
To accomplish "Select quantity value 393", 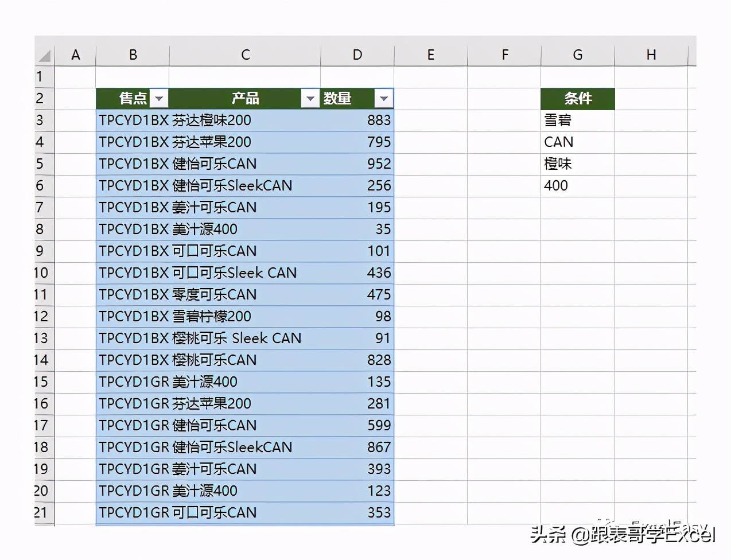I will 357,469.
